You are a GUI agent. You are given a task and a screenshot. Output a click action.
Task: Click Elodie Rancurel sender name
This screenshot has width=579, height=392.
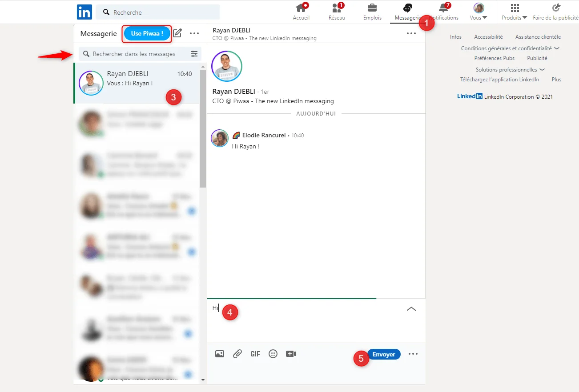pos(264,135)
